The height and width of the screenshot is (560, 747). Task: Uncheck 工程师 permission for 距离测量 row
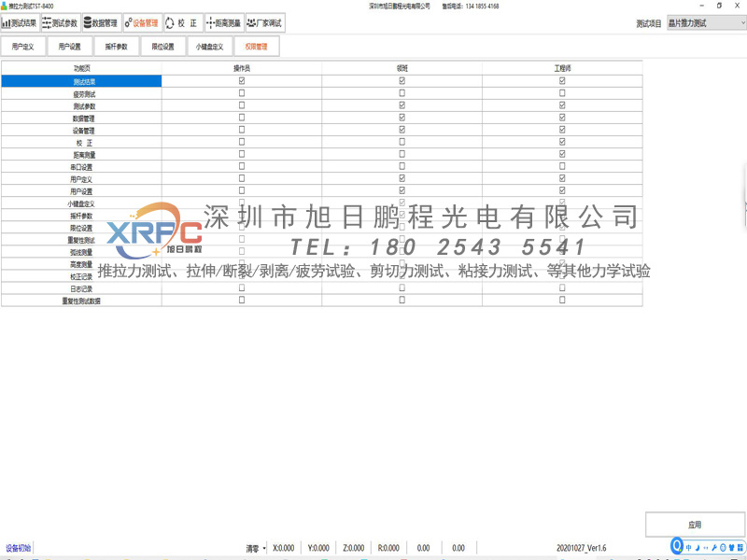[562, 154]
